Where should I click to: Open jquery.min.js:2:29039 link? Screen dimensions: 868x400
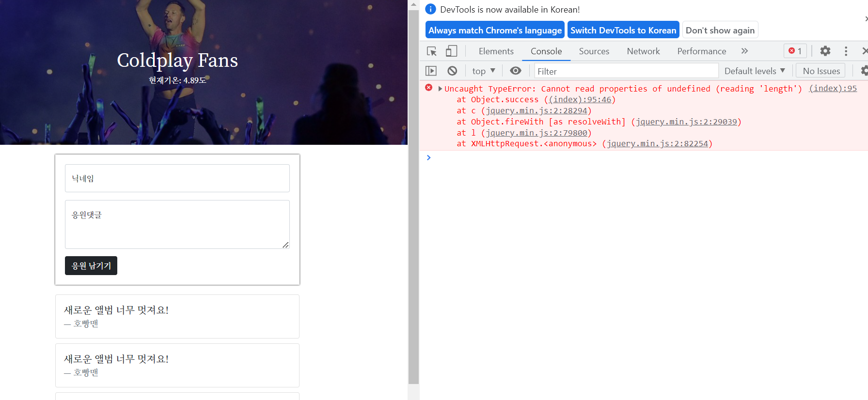[686, 122]
